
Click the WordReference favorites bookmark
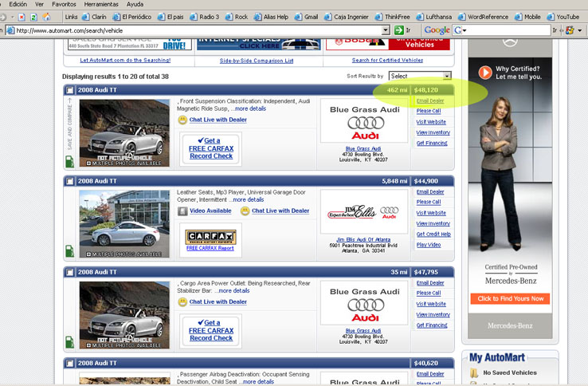[484, 17]
